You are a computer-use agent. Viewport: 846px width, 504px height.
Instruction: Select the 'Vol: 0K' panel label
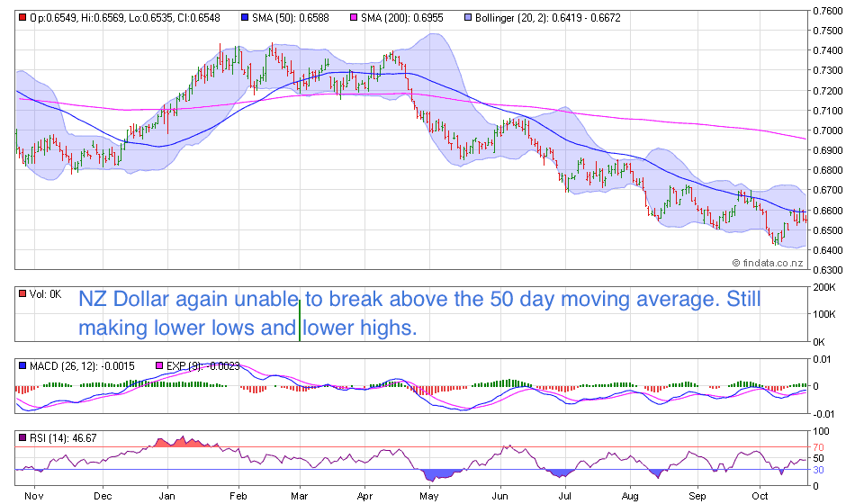(46, 294)
